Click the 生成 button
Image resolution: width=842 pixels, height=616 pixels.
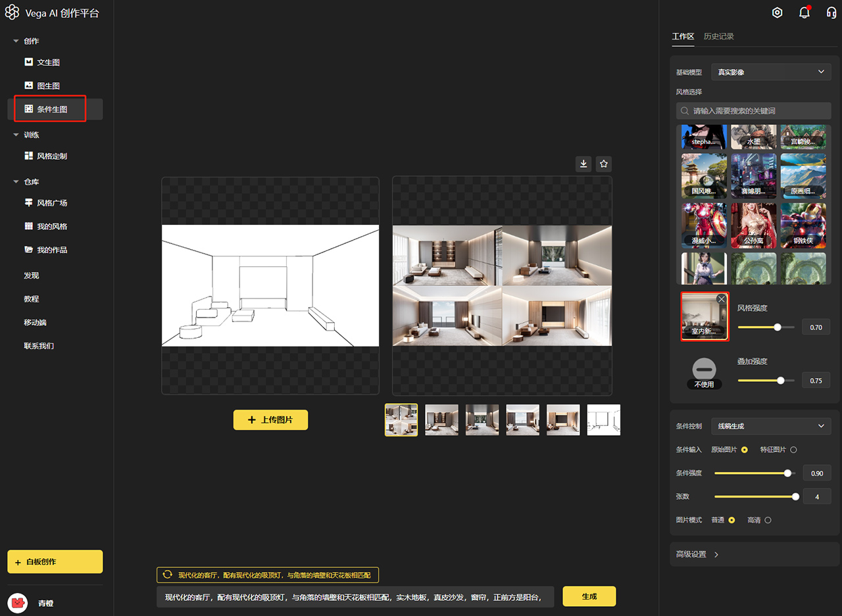click(589, 596)
